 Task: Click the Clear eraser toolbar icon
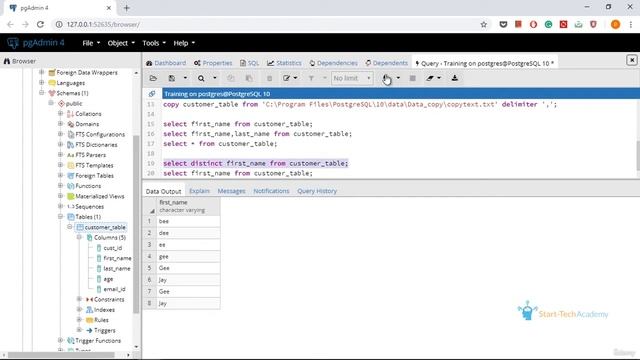coord(430,78)
